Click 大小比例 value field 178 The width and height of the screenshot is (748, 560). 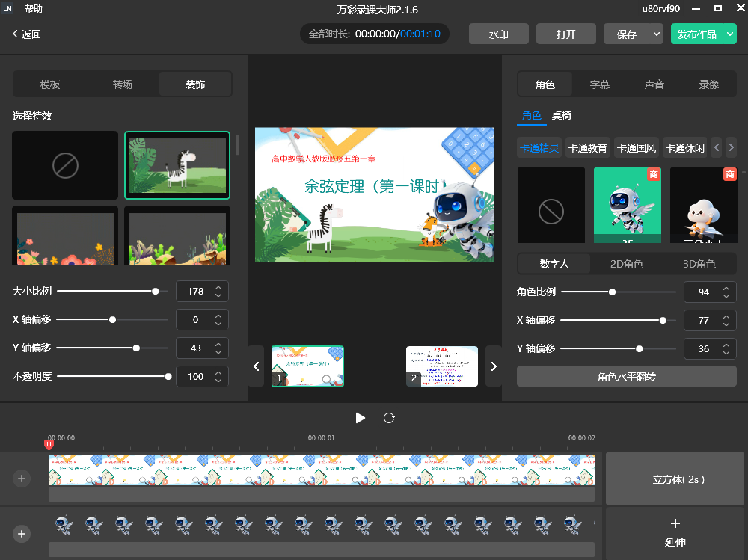195,292
